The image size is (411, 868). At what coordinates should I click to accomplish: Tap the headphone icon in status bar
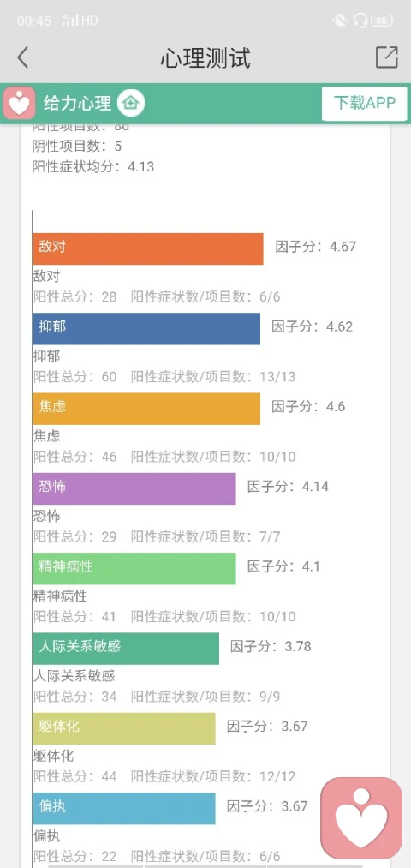[x=360, y=21]
